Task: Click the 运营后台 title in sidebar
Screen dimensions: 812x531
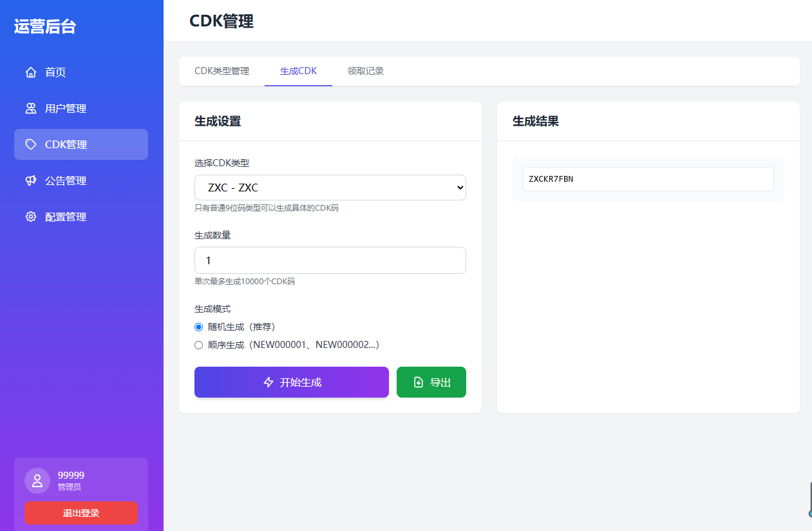Action: click(x=45, y=26)
